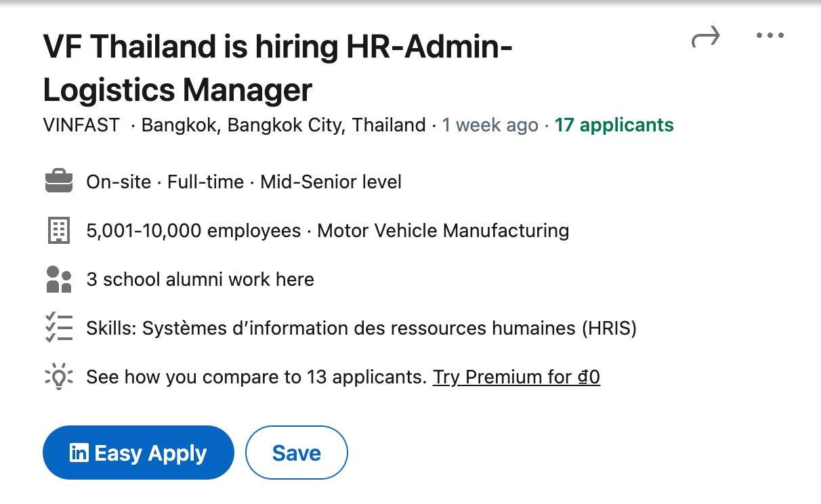This screenshot has height=504, width=821.
Task: Click the 3 school alumni work here text
Action: (200, 279)
